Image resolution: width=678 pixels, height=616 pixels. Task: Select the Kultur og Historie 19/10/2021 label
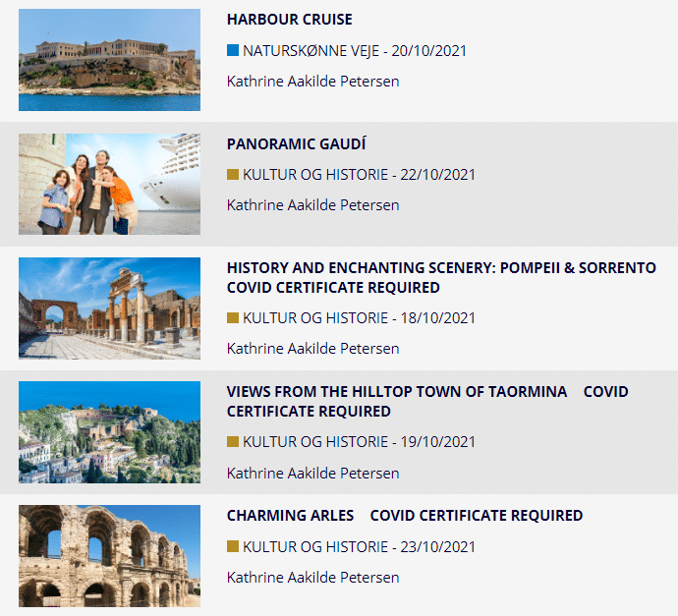coord(359,442)
